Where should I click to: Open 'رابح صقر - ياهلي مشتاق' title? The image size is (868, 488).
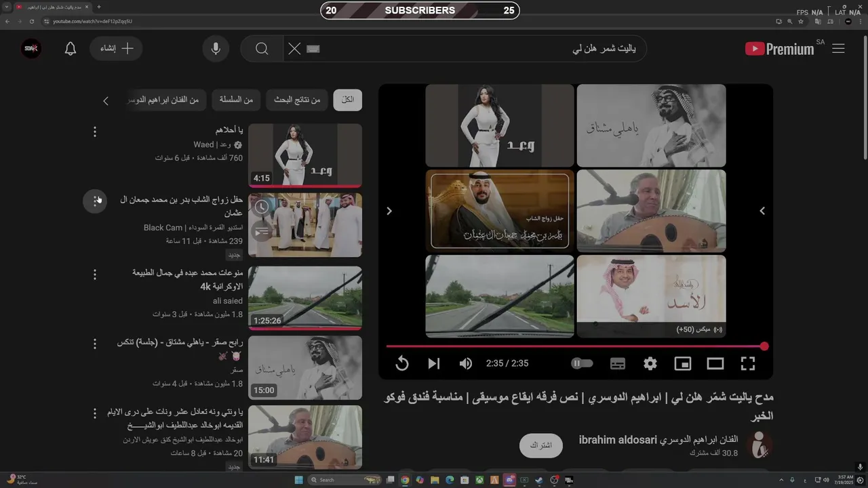click(180, 348)
